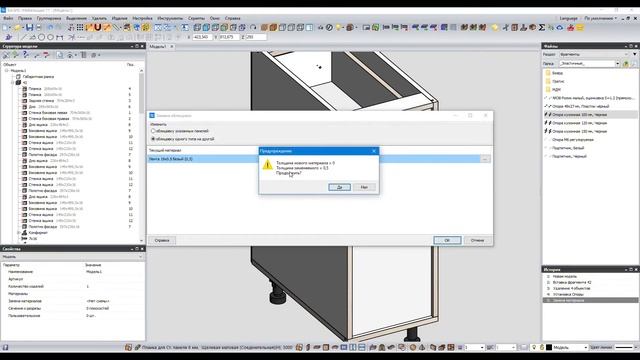Image resolution: width=640 pixels, height=360 pixels.
Task: Select 'Габаритная рамка' in structure tree
Action: pos(38,77)
